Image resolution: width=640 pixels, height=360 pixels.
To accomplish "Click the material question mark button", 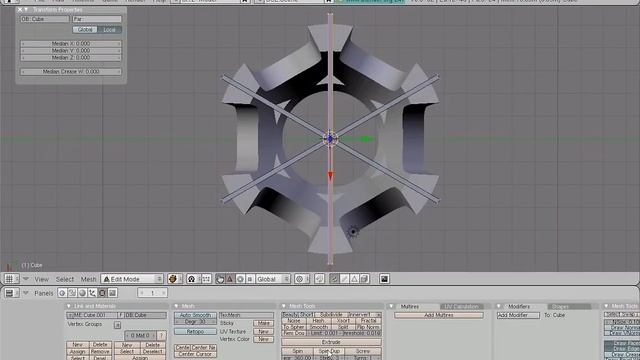I will pyautogui.click(x=162, y=336).
